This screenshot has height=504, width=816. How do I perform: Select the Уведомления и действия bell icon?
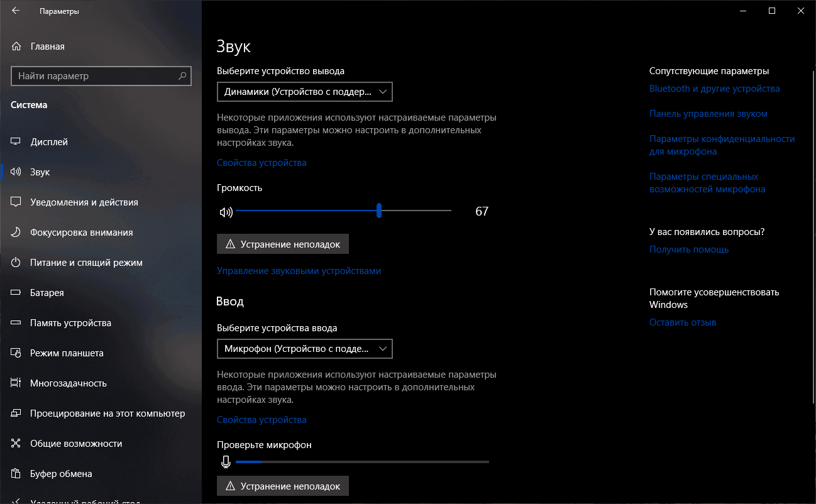click(x=15, y=202)
